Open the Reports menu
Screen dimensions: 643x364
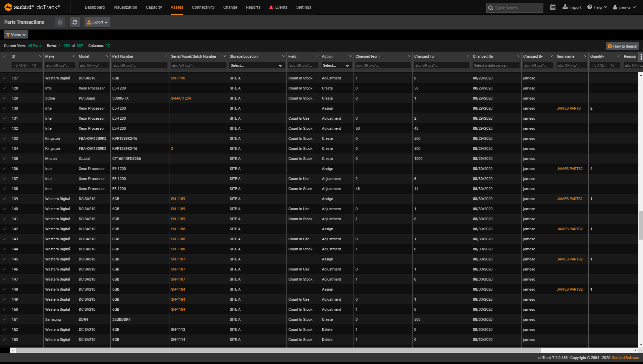coord(253,7)
